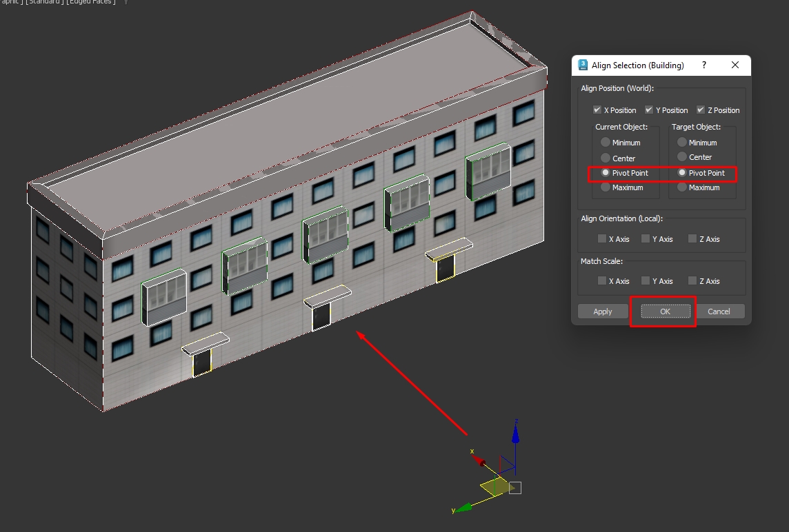This screenshot has width=789, height=532.
Task: Click the green Y axis gizmo arrow
Action: [463, 507]
